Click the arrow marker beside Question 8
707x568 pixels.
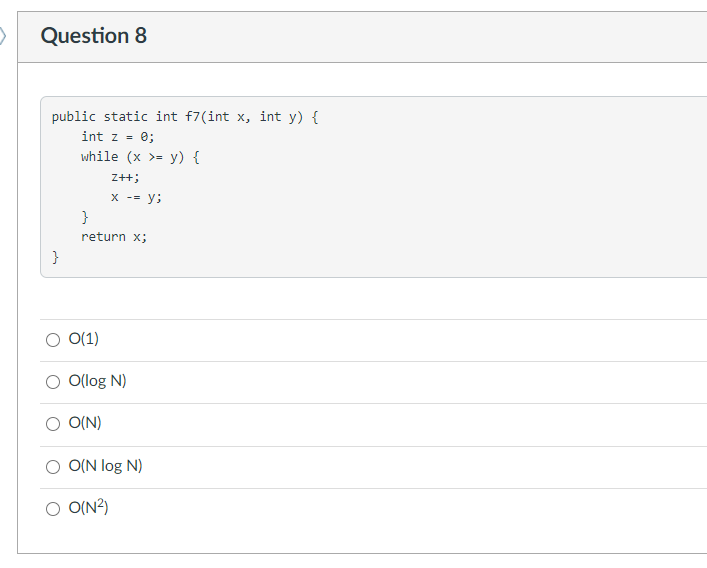3,36
